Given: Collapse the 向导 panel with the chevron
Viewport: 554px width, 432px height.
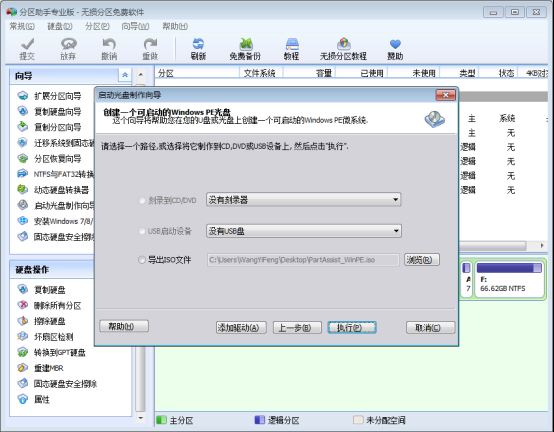Looking at the screenshot, I should pyautogui.click(x=125, y=75).
